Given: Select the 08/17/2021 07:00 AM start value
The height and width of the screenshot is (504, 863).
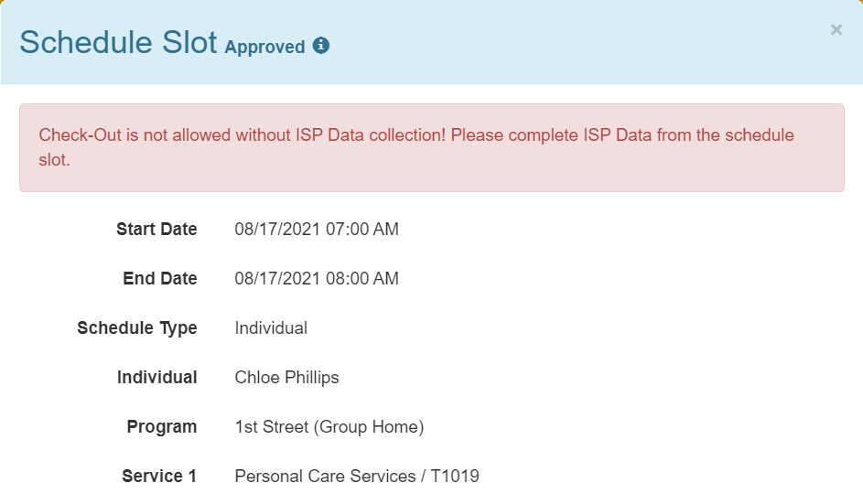Looking at the screenshot, I should (x=317, y=229).
